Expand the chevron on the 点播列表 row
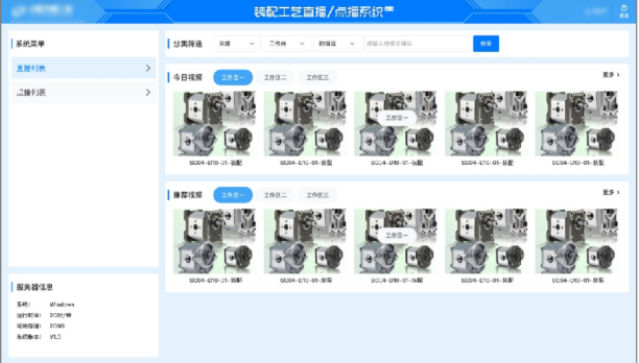This screenshot has width=639, height=363. [148, 92]
